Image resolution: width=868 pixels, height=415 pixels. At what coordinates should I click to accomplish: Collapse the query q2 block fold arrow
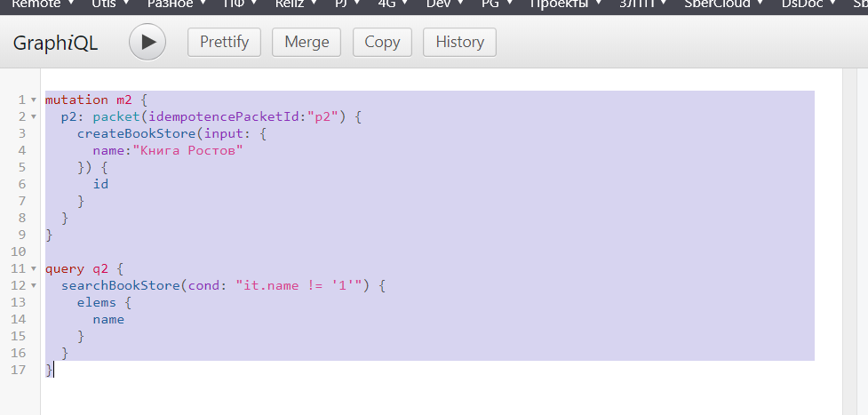tap(34, 268)
